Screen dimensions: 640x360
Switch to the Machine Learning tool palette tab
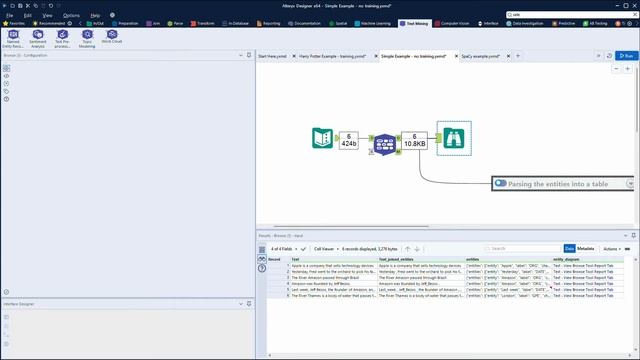(x=372, y=23)
